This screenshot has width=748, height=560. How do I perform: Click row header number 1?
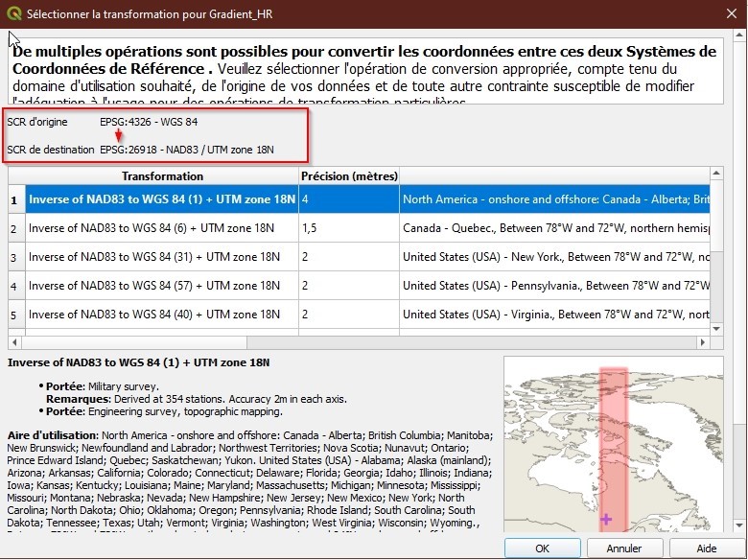click(x=16, y=199)
